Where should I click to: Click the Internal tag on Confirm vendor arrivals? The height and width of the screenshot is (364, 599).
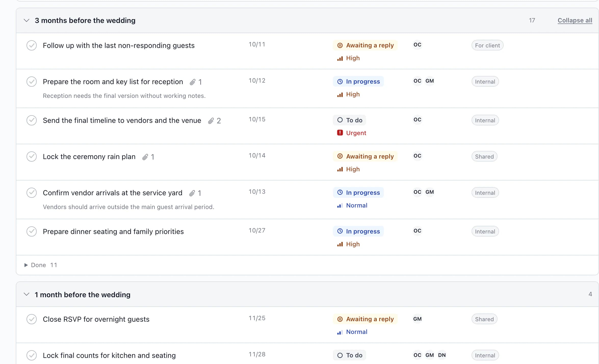(x=485, y=193)
